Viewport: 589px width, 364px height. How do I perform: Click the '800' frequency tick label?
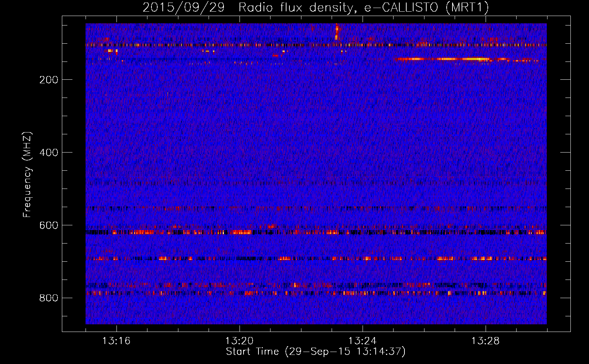[x=49, y=298]
